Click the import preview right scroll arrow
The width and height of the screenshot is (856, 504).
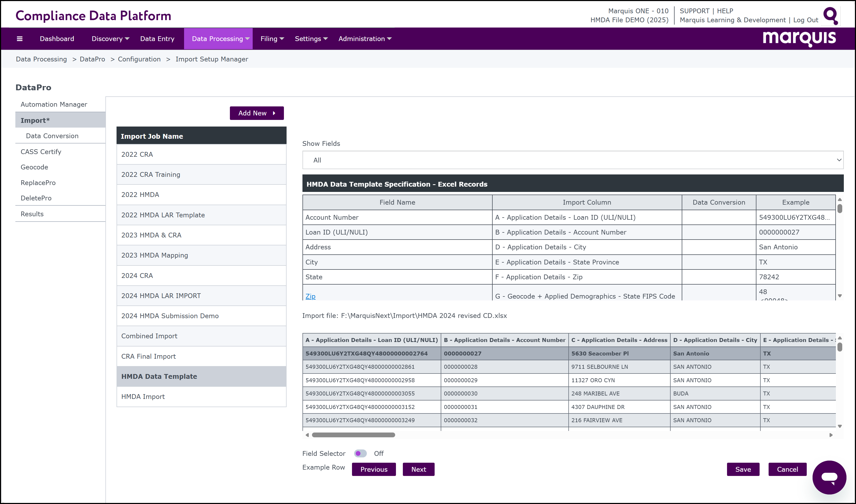tap(831, 435)
